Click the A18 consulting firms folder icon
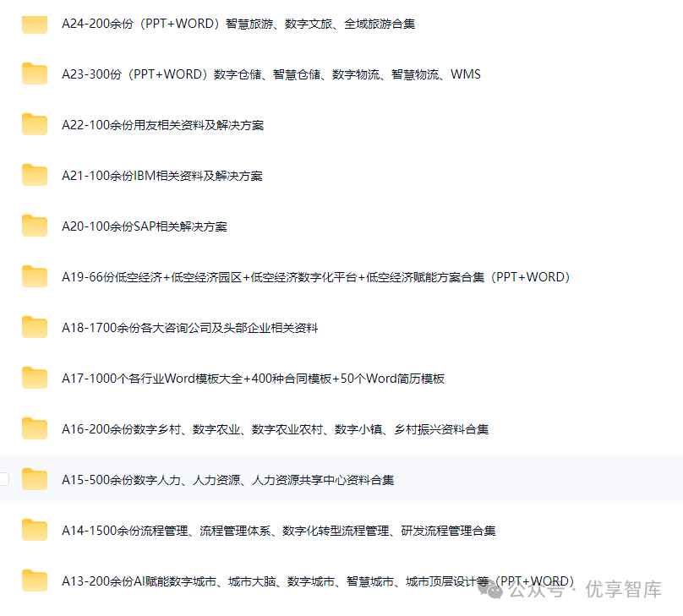This screenshot has width=683, height=616. click(33, 327)
